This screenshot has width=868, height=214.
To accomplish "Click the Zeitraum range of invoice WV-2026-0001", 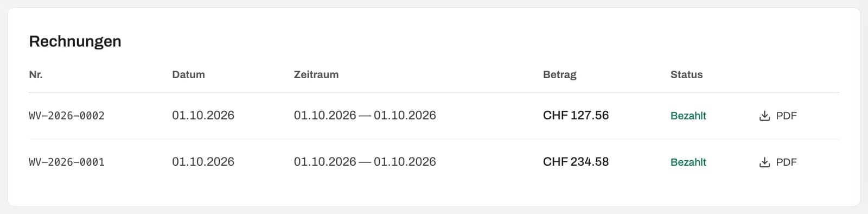I will tap(365, 161).
